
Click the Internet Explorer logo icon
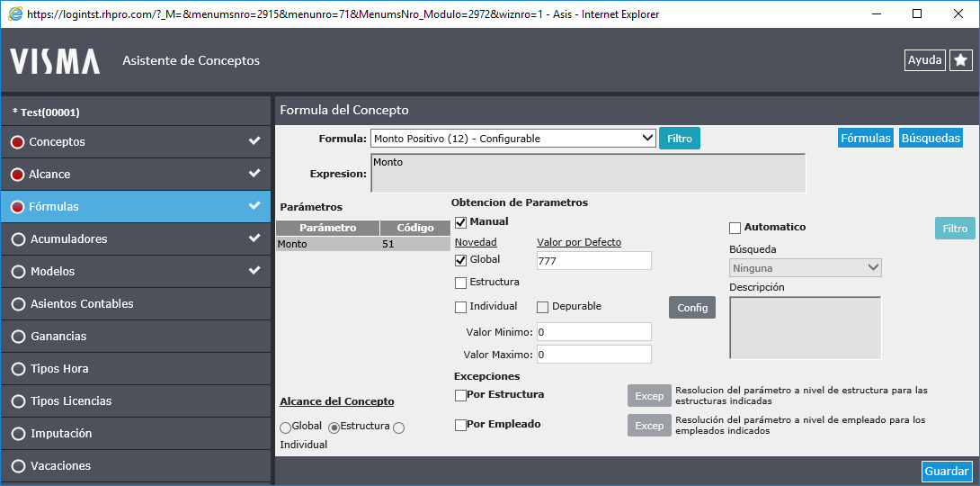click(13, 13)
